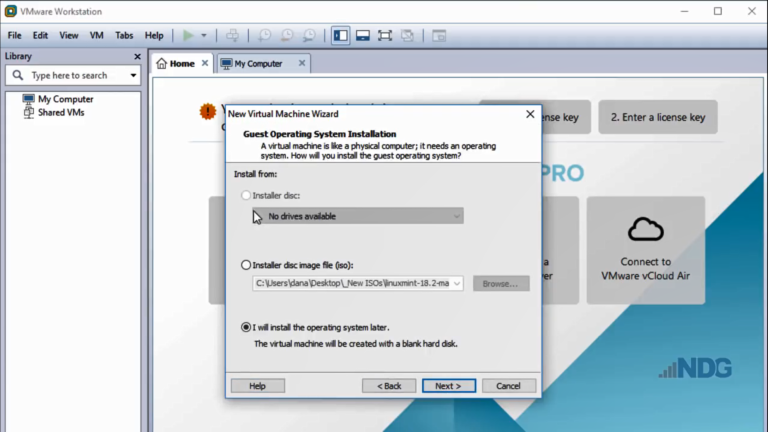Click the Take Snapshot toolbar icon
This screenshot has width=768, height=432.
(264, 35)
